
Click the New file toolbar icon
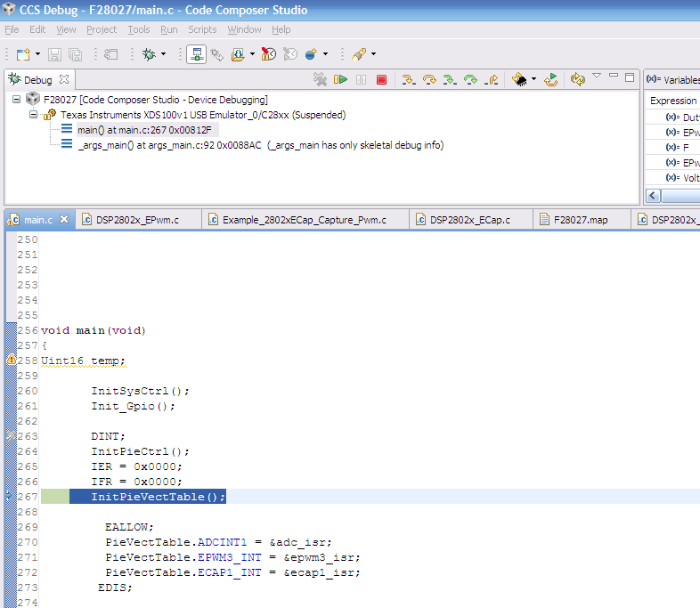[x=22, y=54]
